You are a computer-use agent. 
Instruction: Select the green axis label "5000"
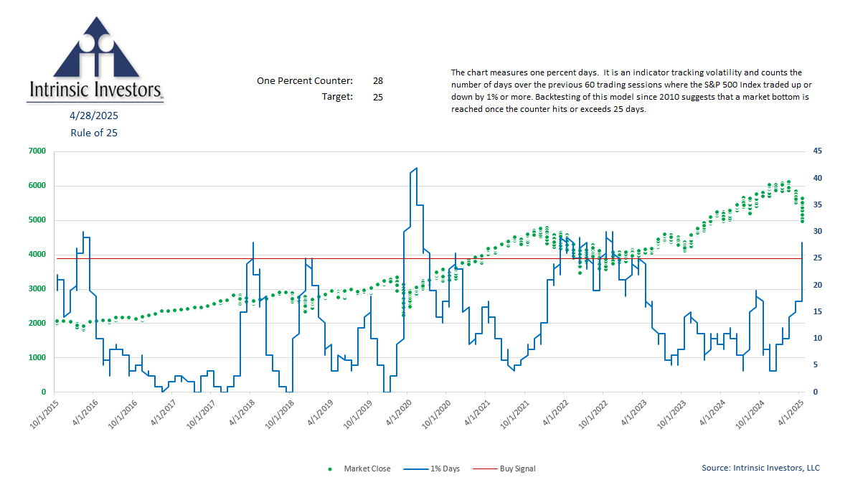(x=37, y=220)
